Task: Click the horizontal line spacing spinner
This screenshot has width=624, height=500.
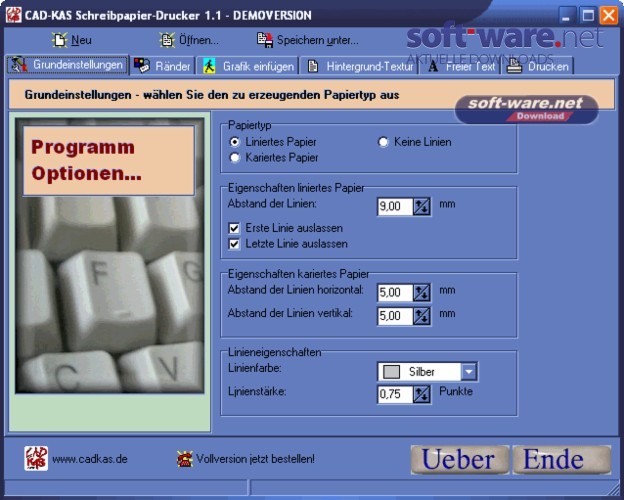Action: point(422,293)
